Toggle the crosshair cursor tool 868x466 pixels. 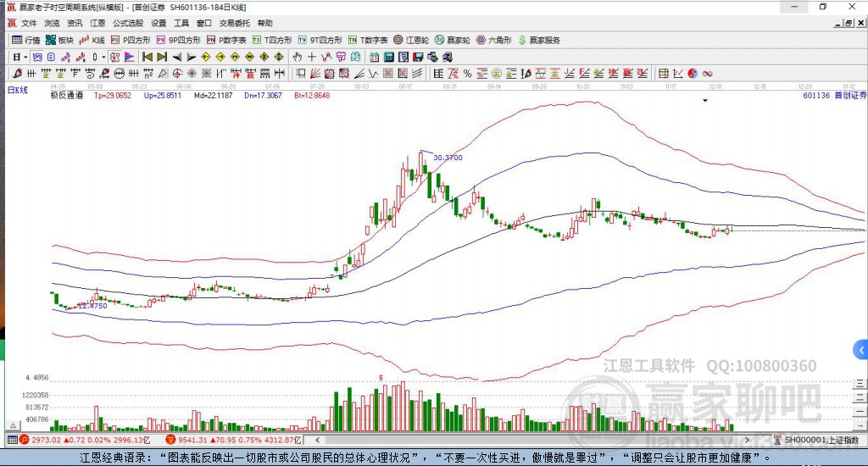tap(312, 57)
